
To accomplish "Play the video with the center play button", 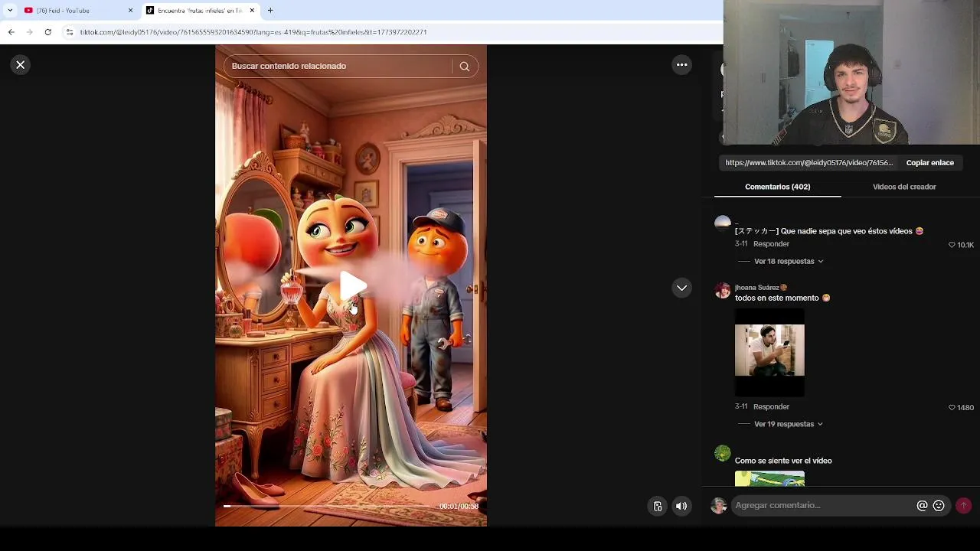I will click(352, 285).
